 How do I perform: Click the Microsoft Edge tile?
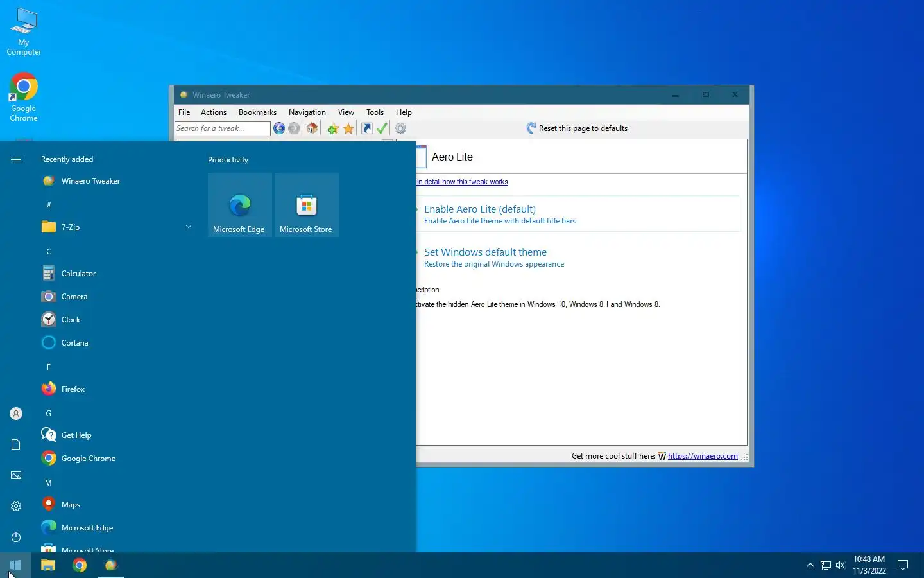click(240, 205)
